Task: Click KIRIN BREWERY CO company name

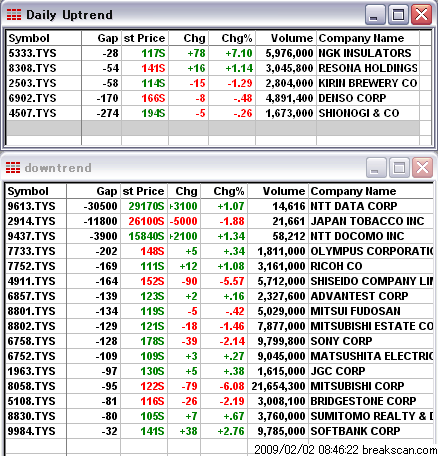Action: point(368,83)
